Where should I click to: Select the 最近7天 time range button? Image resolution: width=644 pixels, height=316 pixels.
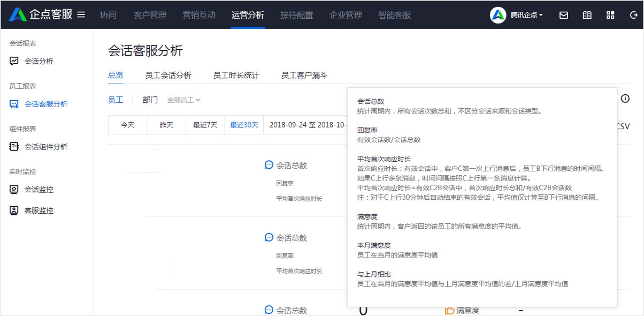coord(205,125)
